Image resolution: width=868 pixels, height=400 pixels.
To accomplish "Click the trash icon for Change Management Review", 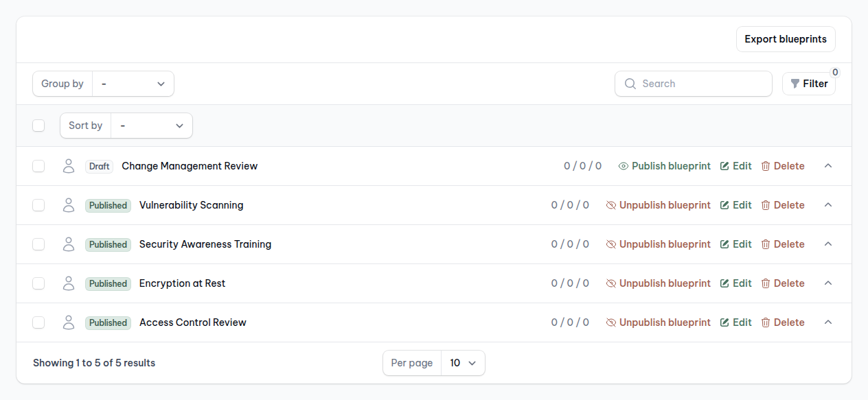I will point(766,166).
